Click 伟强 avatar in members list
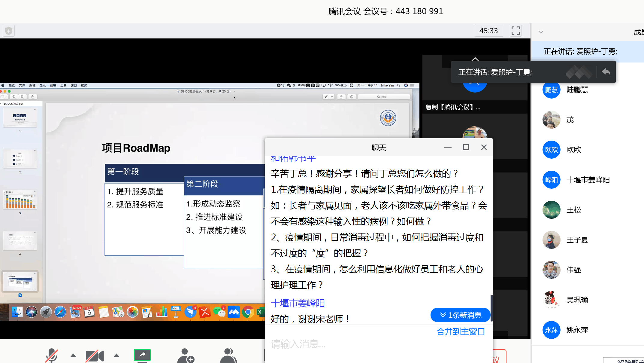 (x=552, y=270)
